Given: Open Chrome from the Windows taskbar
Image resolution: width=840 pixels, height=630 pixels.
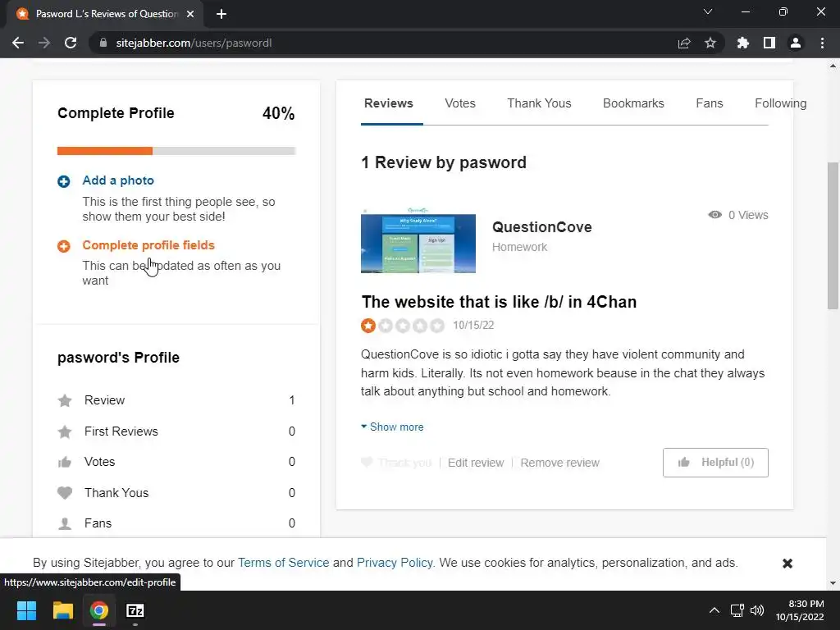Looking at the screenshot, I should point(99,610).
